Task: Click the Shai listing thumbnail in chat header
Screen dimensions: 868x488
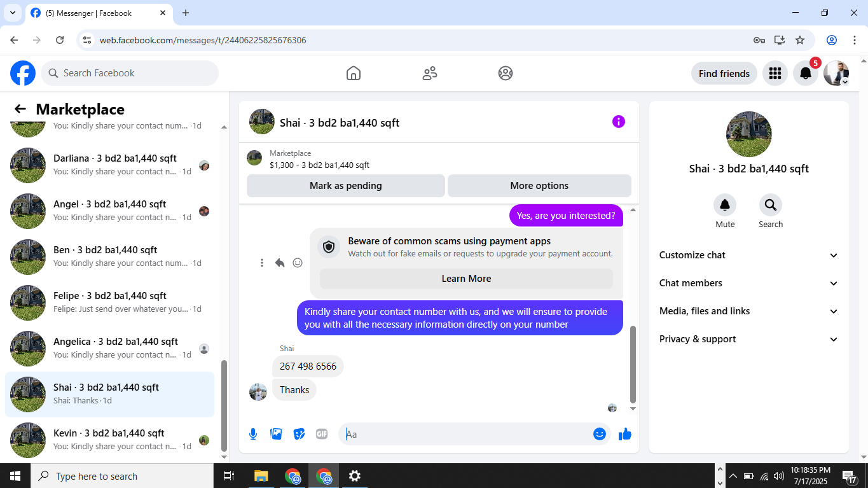Action: point(262,122)
